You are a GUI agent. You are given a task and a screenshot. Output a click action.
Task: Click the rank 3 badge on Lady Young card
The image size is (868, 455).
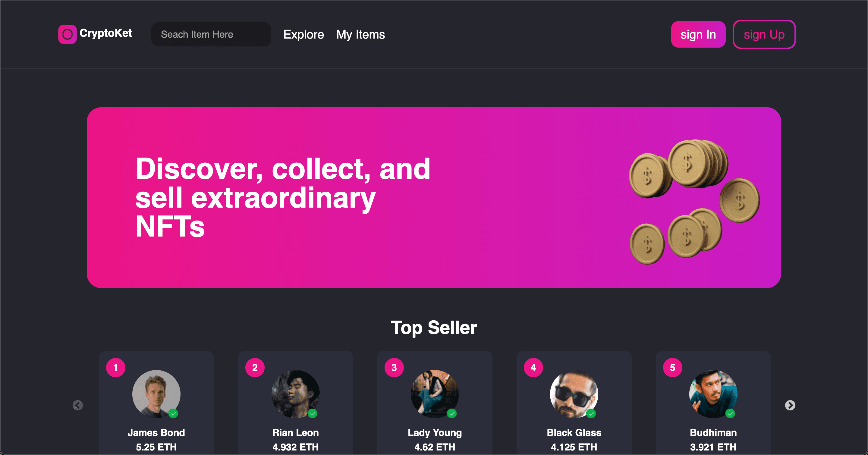tap(394, 367)
